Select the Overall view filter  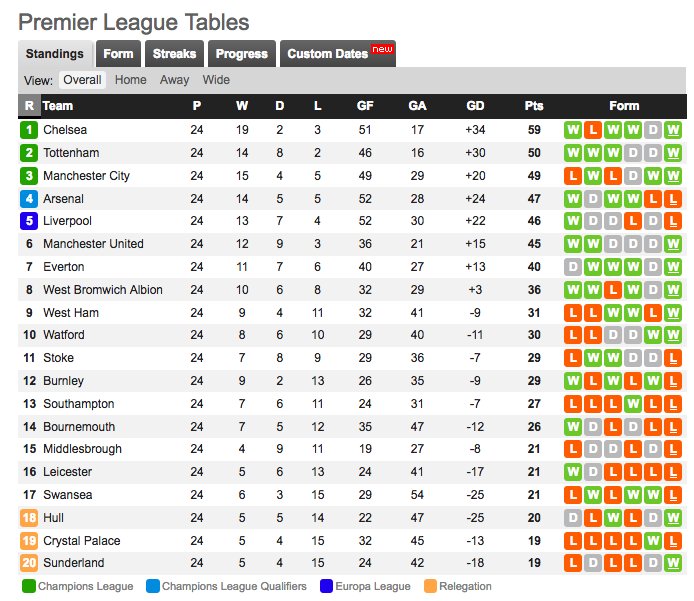point(82,80)
